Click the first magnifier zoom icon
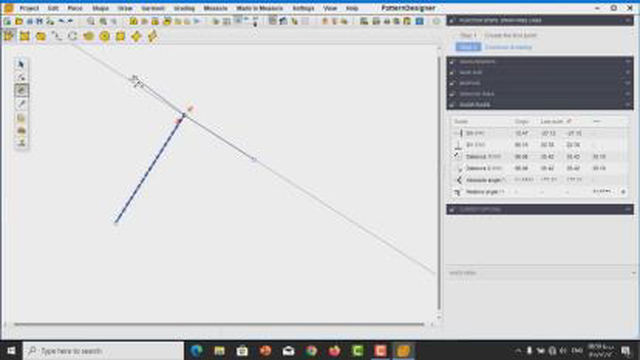 pyautogui.click(x=91, y=21)
